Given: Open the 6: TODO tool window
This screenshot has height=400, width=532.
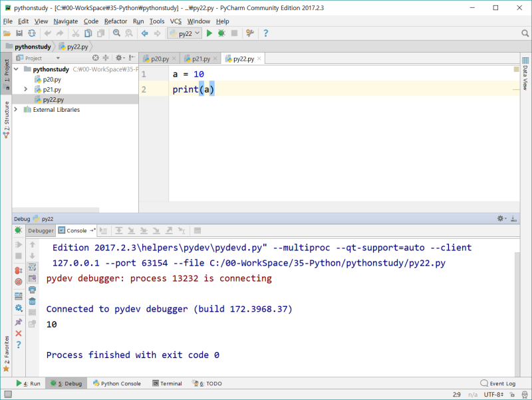Looking at the screenshot, I should point(207,383).
